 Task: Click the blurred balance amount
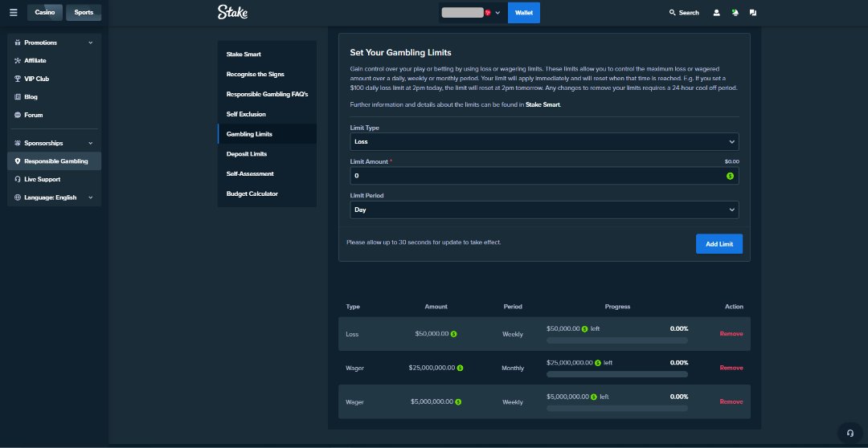point(463,13)
